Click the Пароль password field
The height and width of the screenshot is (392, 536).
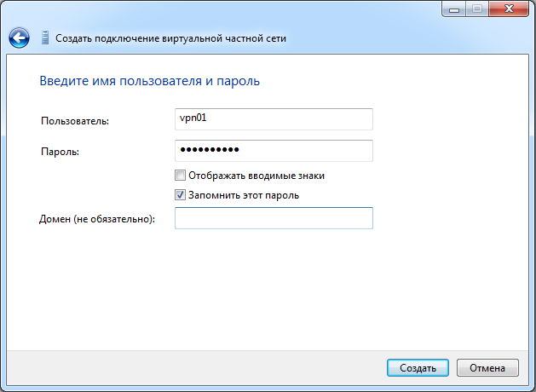pyautogui.click(x=274, y=150)
